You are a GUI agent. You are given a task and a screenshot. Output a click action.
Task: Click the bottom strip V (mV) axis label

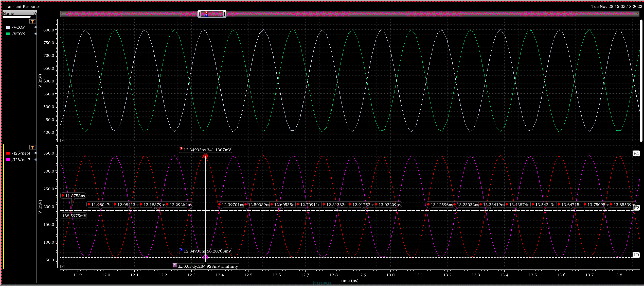(x=40, y=207)
